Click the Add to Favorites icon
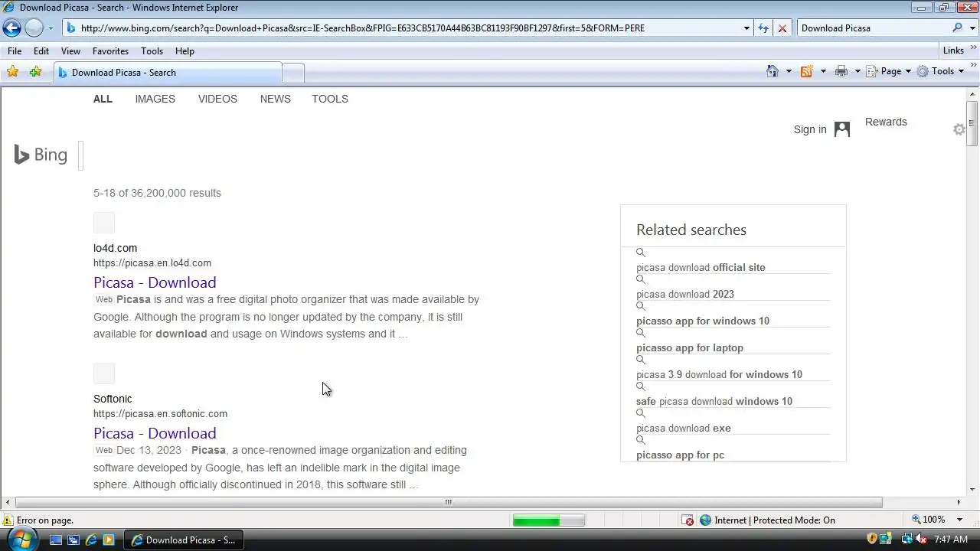980x551 pixels. pos(35,72)
